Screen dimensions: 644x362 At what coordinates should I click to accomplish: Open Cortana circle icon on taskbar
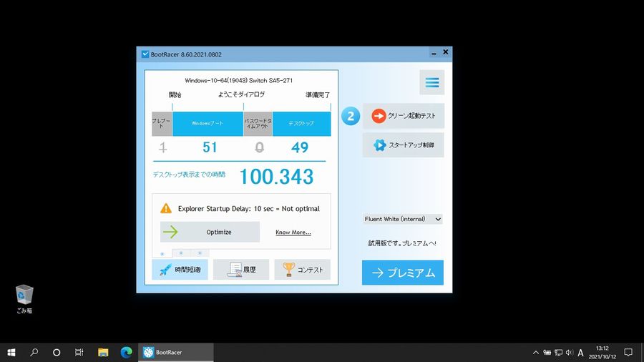[57, 352]
